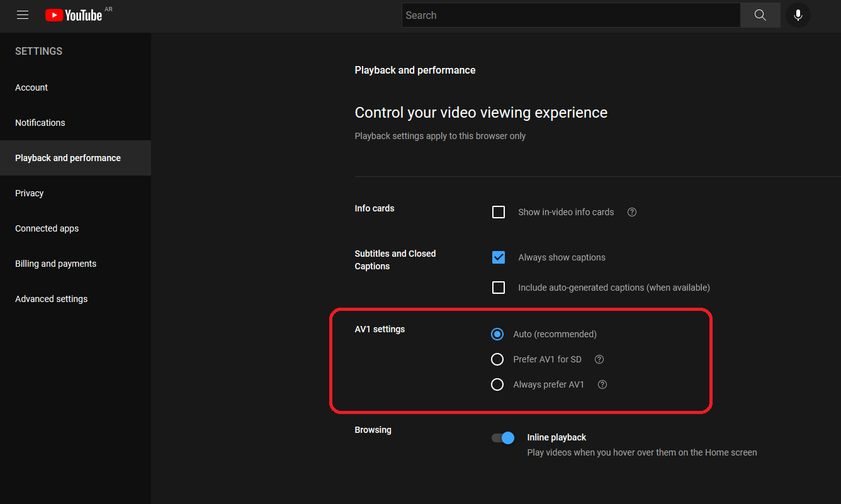Open help icon for info cards

632,212
